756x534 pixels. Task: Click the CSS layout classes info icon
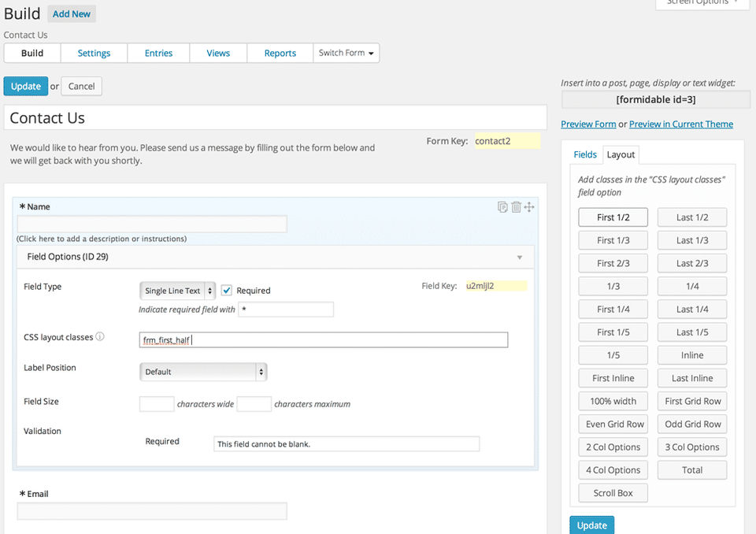[x=100, y=337]
